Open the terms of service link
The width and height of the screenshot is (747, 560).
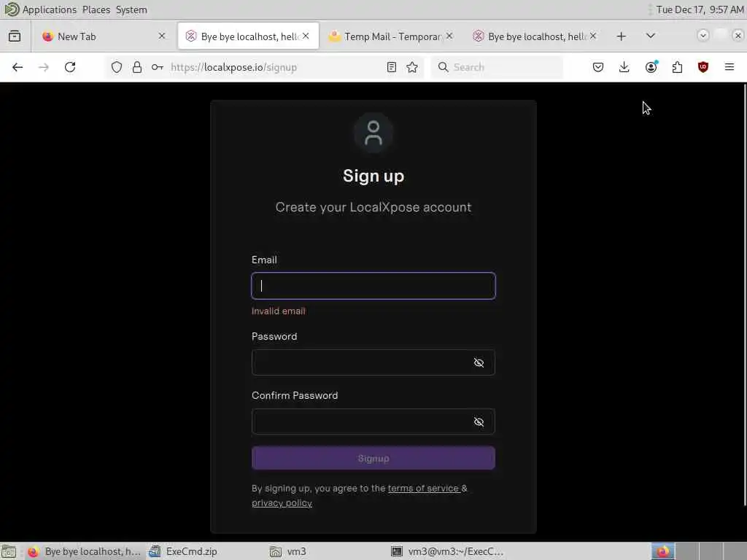(423, 488)
